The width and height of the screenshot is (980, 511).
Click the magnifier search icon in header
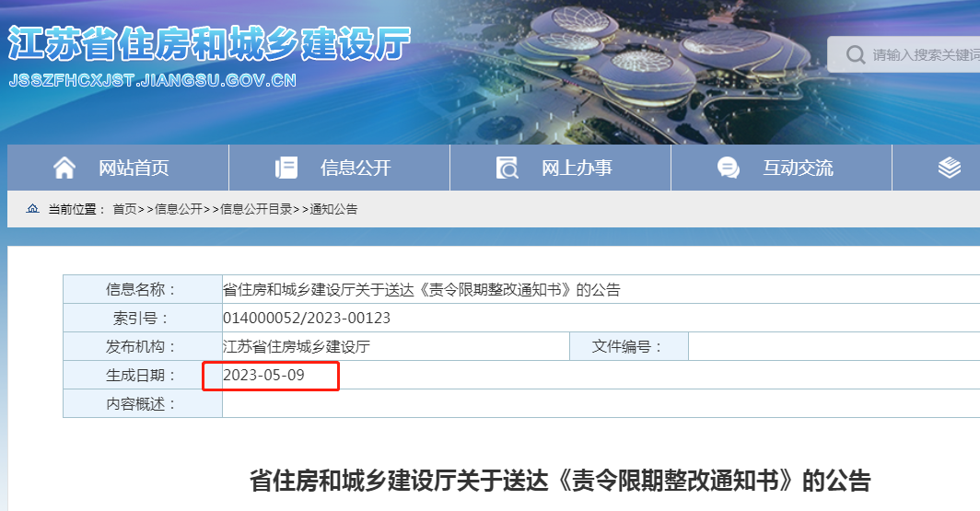click(856, 55)
